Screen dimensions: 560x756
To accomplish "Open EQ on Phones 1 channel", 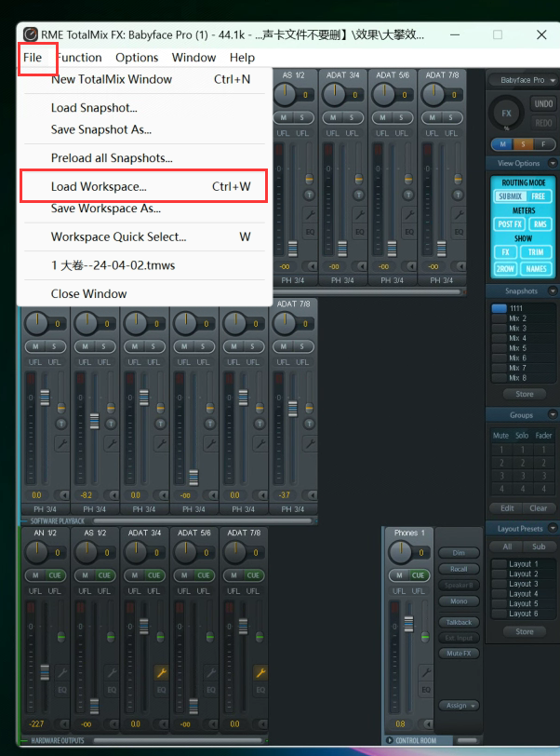I will (426, 690).
